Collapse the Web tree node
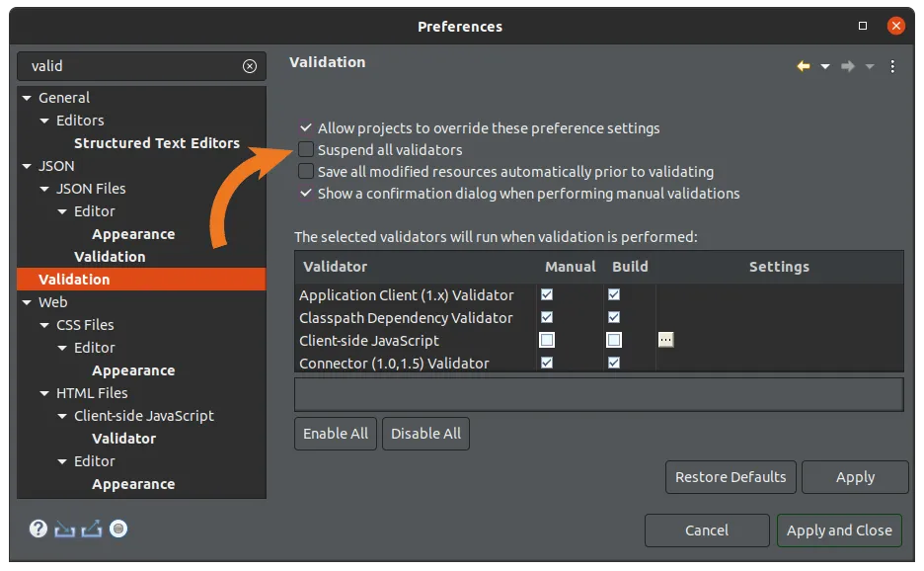Viewport: 924px width, 571px height. 27,302
